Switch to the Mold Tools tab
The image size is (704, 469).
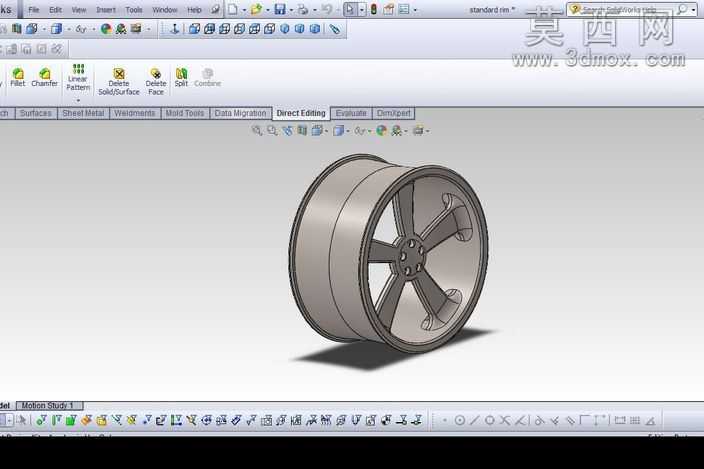pos(185,113)
